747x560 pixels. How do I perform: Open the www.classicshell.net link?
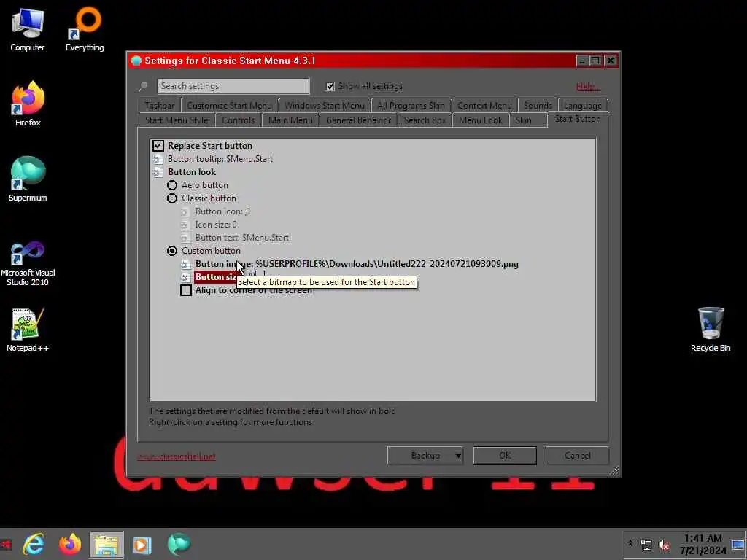tap(177, 456)
